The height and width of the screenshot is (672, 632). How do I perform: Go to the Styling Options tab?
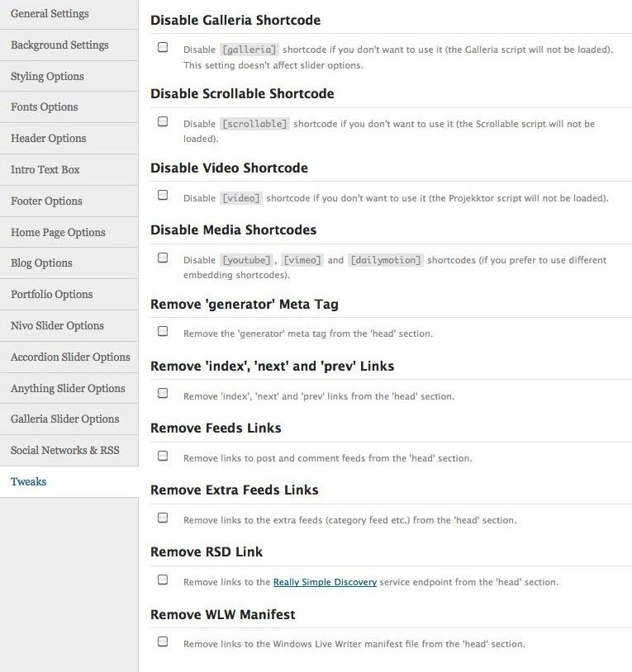47,76
